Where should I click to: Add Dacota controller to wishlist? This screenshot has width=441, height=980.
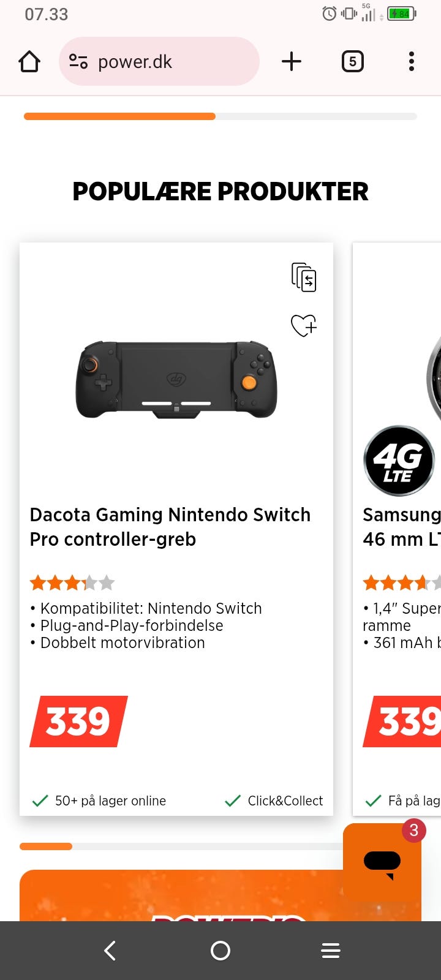(304, 325)
